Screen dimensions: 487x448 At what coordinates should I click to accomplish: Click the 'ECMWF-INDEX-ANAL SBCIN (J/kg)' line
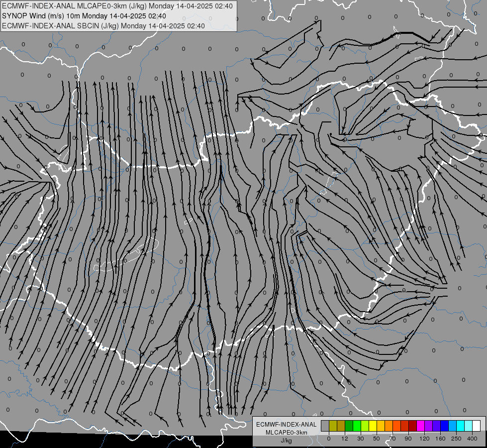coord(103,26)
